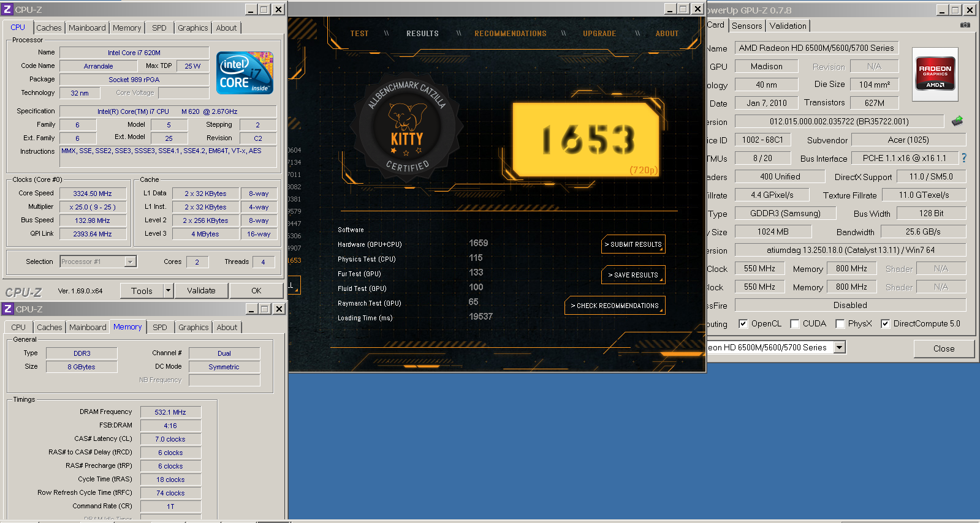Click the Bandwidth value 25.6 GB/s
Viewport: 980px width, 523px height.
(923, 231)
